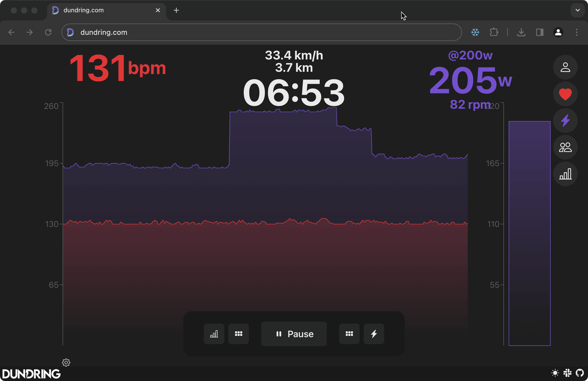Pause the workout
588x381 pixels.
pos(294,334)
